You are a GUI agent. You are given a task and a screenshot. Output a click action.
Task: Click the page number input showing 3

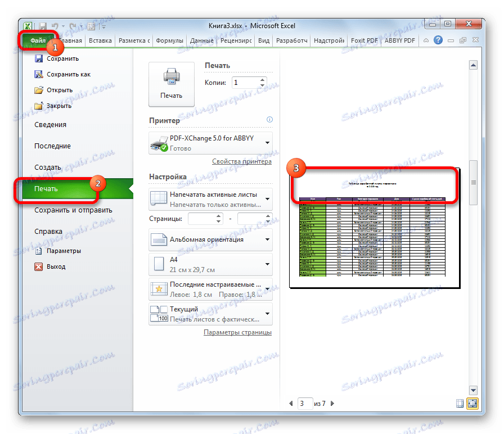point(305,403)
